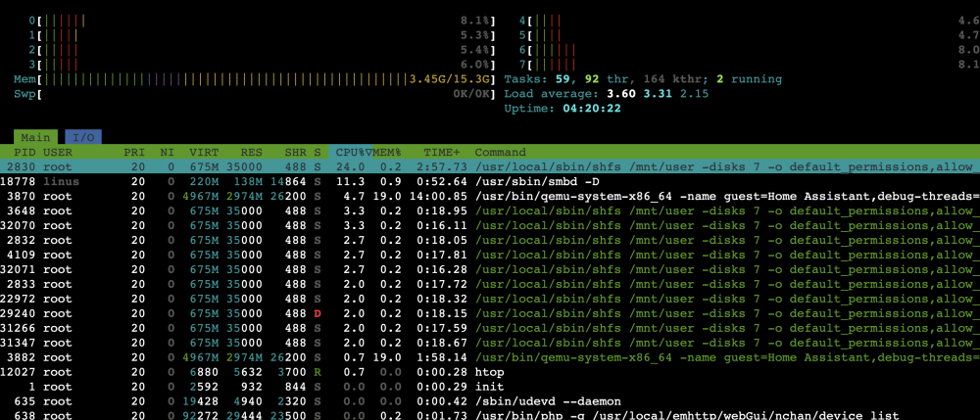Click the CPU% column header to sort
This screenshot has height=420, width=980.
click(x=351, y=153)
